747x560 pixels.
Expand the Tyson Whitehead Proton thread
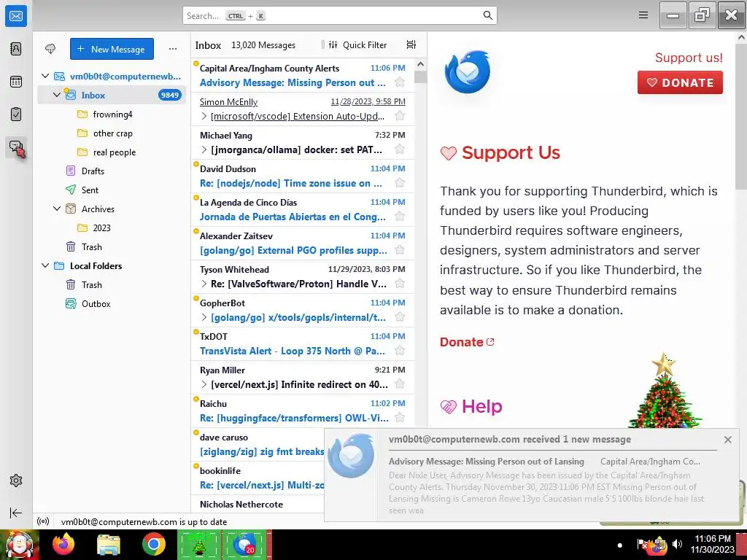point(204,284)
